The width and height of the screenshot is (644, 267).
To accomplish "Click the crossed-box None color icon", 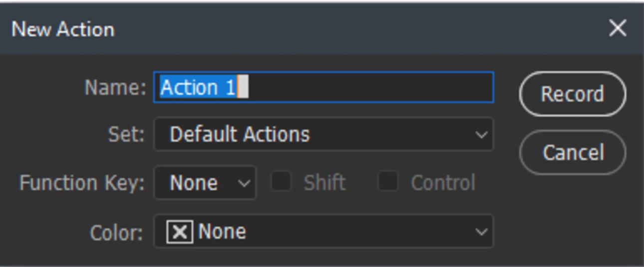I will point(180,232).
